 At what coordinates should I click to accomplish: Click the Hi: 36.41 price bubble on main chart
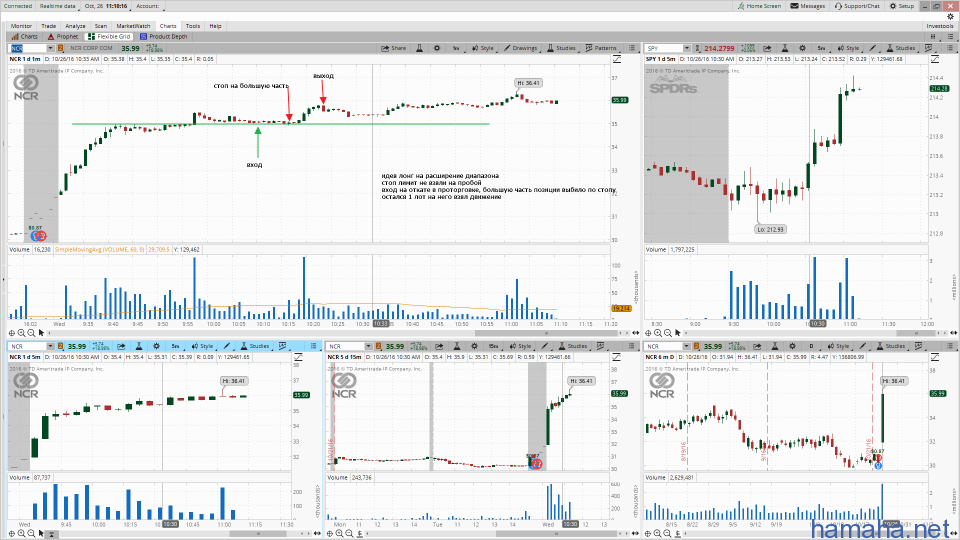click(x=528, y=83)
